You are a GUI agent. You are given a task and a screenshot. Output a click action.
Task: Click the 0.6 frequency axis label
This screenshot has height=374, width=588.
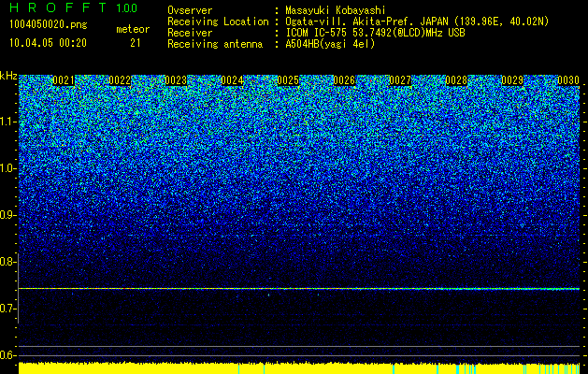tap(7, 355)
